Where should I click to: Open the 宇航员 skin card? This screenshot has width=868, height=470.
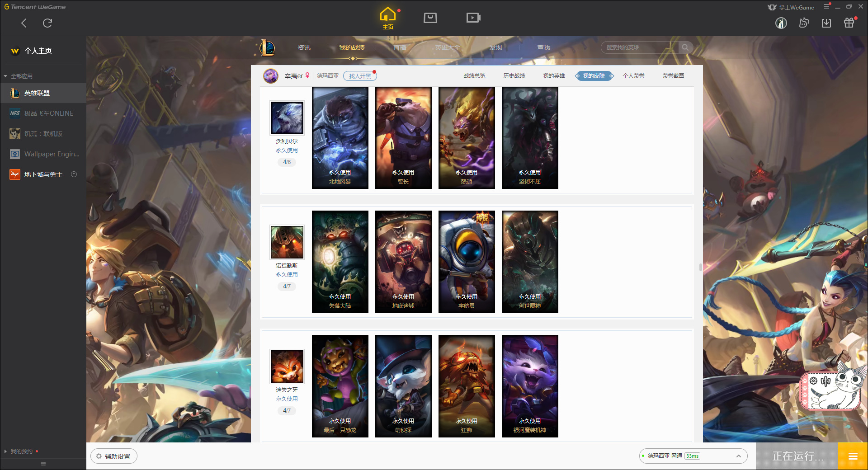click(467, 262)
